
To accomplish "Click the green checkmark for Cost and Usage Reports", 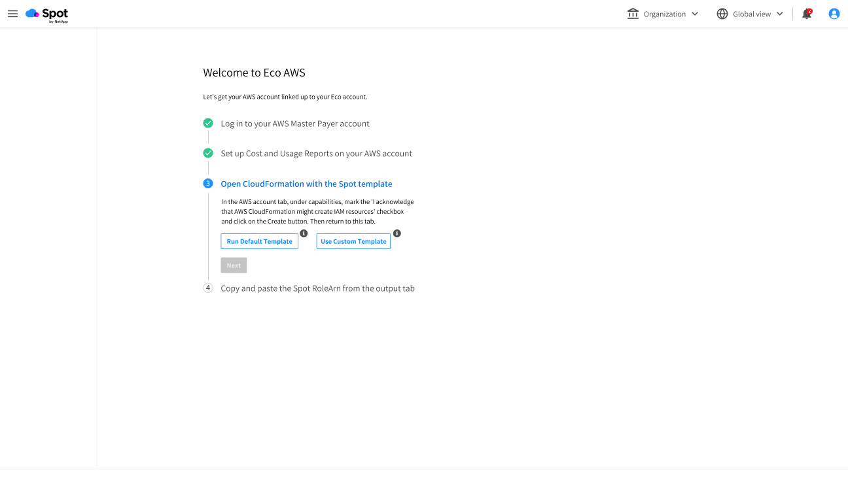I will pos(208,153).
